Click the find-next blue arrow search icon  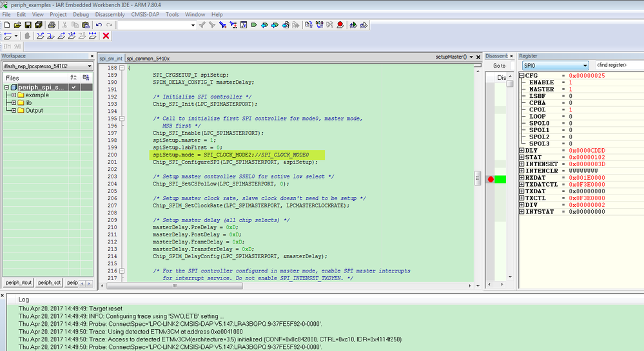tap(222, 25)
